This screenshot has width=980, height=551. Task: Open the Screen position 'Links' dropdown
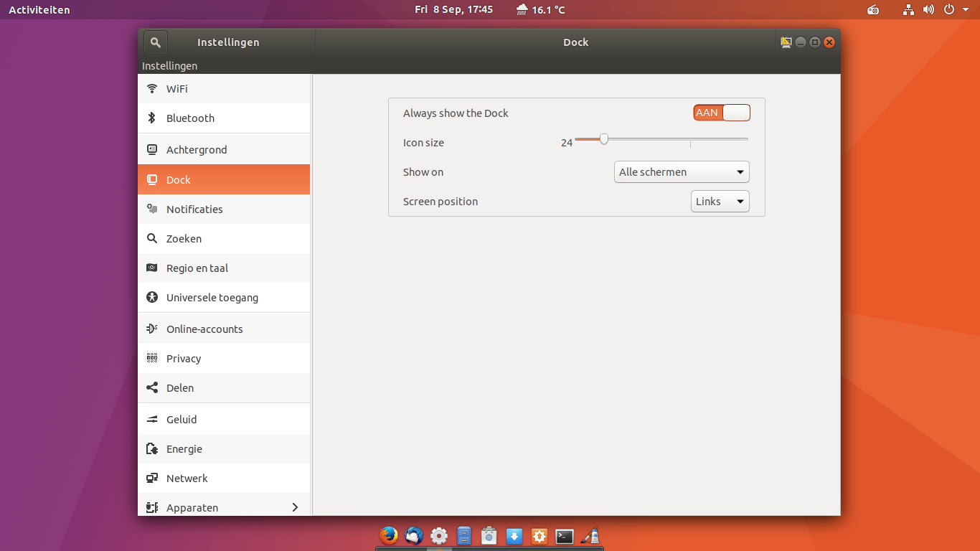[720, 202]
